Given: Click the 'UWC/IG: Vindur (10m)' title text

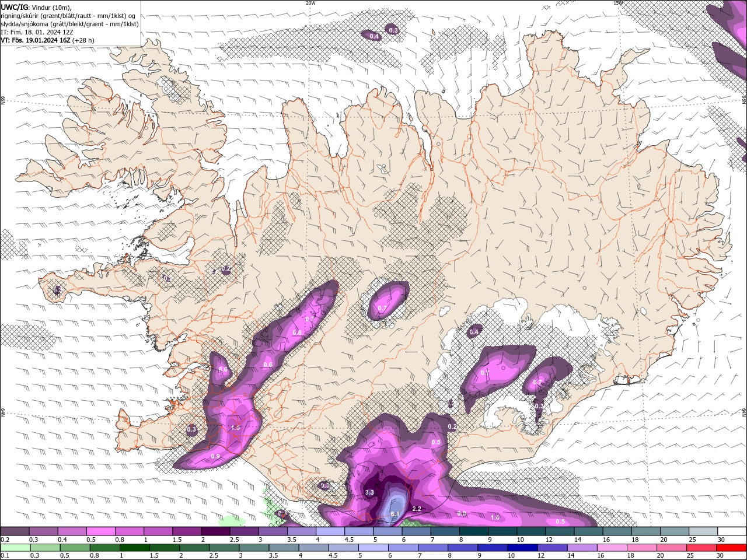Looking at the screenshot, I should (x=36, y=7).
